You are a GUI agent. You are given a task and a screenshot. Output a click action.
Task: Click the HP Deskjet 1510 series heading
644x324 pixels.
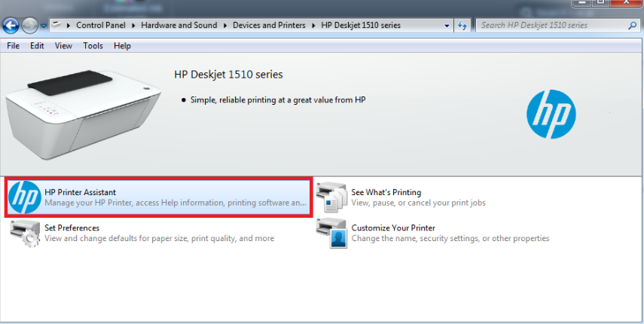click(x=228, y=75)
